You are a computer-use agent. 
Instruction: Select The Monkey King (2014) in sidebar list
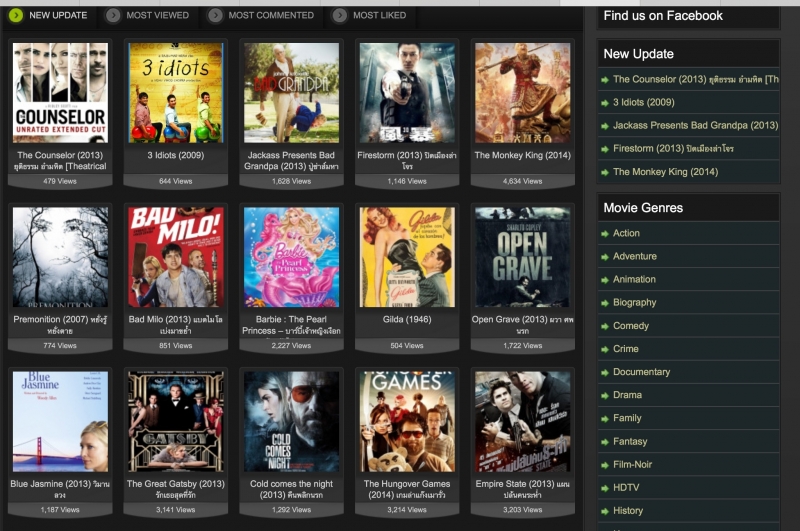[689, 172]
